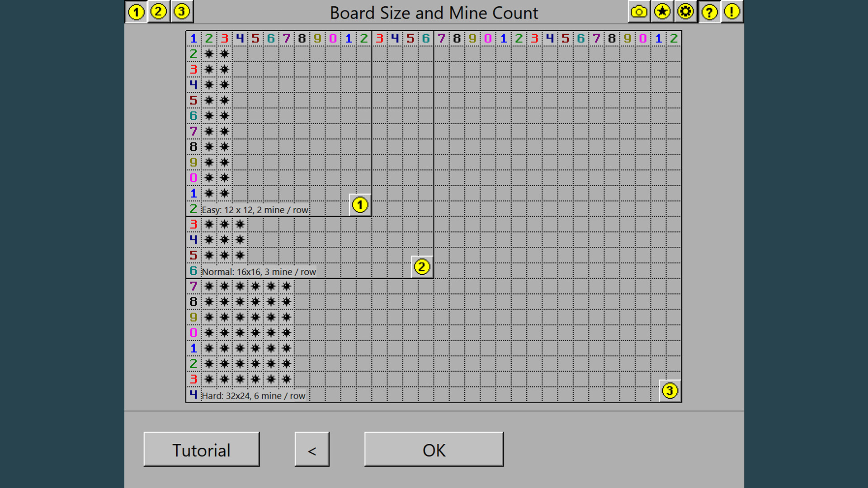Go back using the < button
This screenshot has height=488, width=868.
click(x=312, y=450)
